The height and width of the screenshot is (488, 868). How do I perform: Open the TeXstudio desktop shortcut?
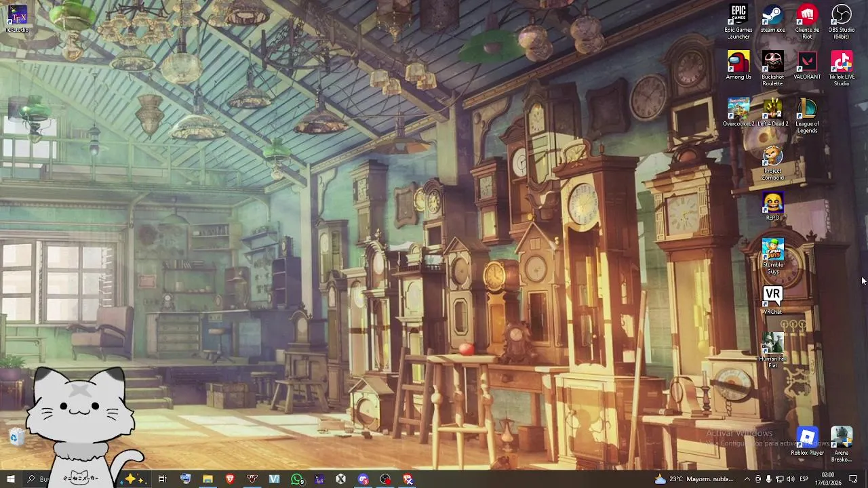17,19
